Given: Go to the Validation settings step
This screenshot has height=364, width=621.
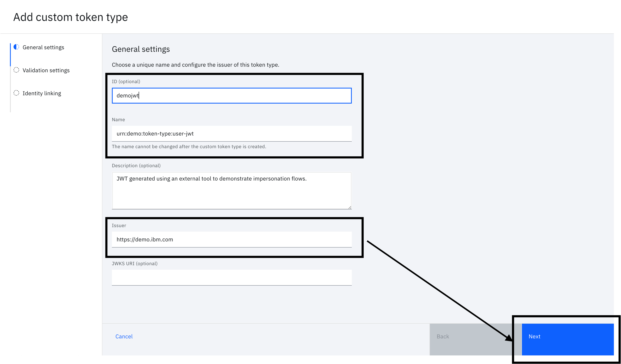Looking at the screenshot, I should pos(46,70).
